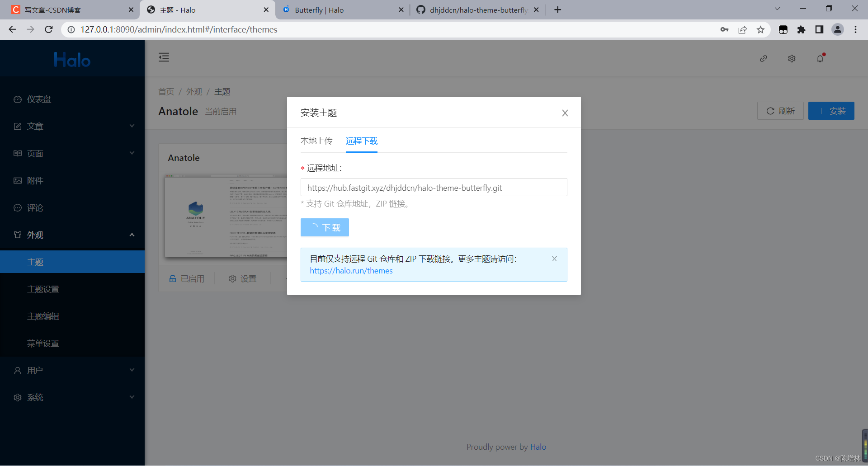This screenshot has width=868, height=466.
Task: Click the 下载 button
Action: coord(325,227)
